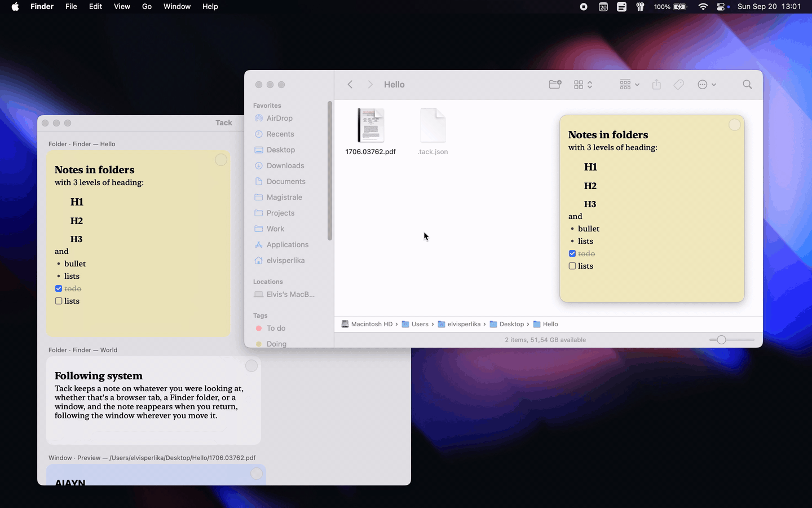Click the Finder sidebar scrollbar

click(x=330, y=171)
